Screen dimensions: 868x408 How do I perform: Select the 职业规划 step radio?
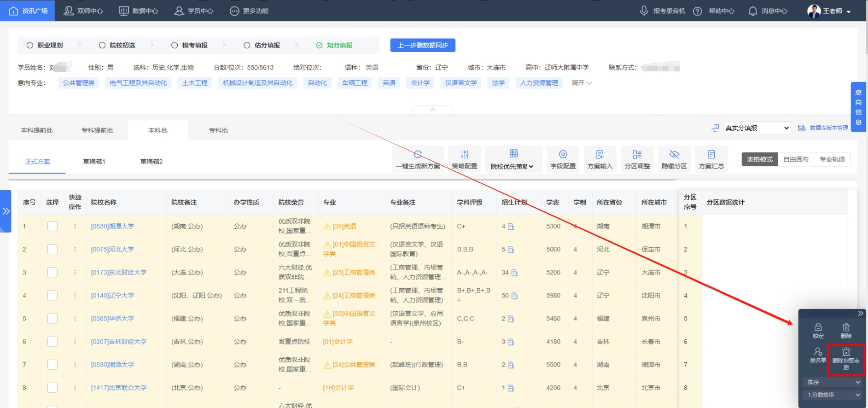(30, 45)
